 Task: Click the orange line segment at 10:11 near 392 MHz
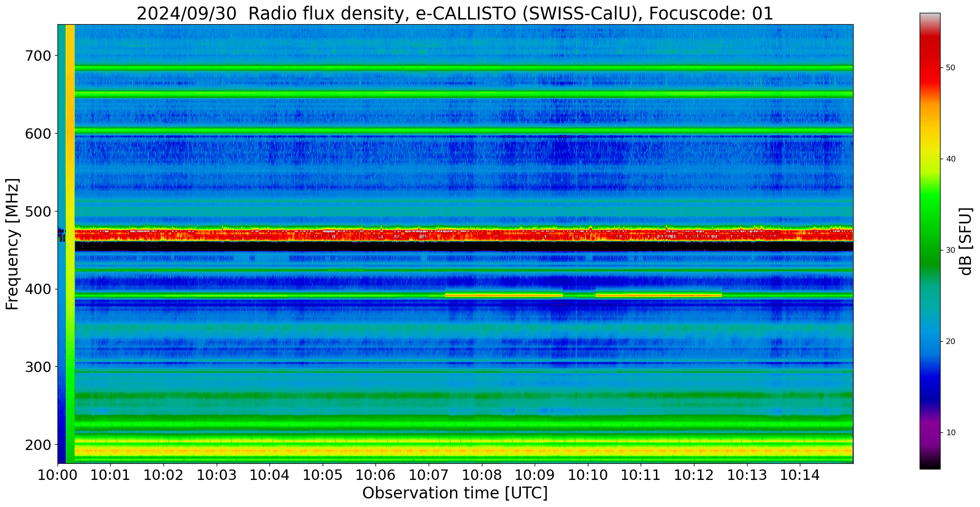coord(659,295)
